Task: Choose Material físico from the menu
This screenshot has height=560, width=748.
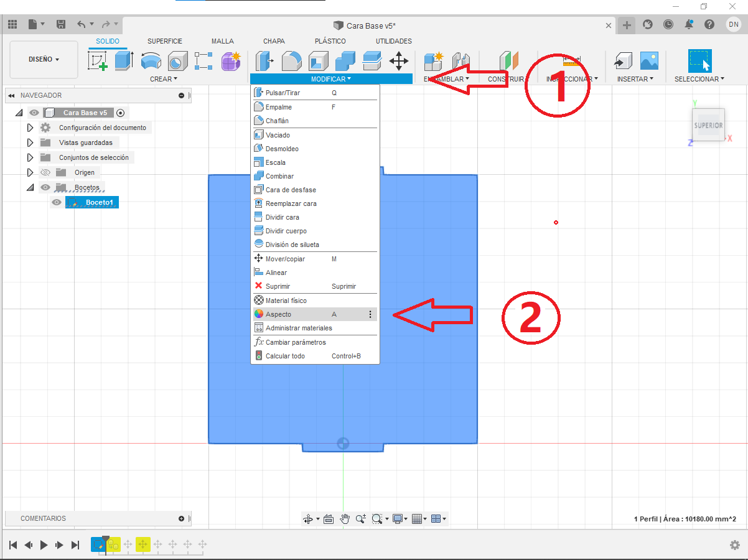Action: (315, 301)
